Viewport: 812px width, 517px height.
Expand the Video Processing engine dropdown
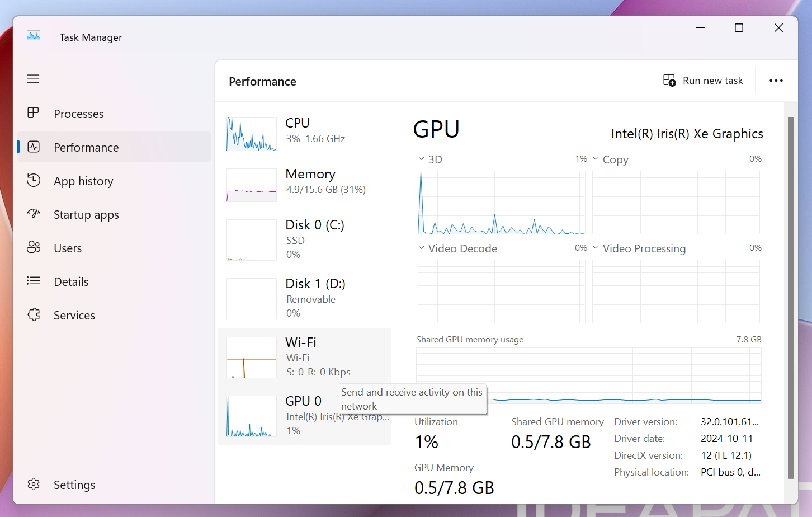(596, 248)
